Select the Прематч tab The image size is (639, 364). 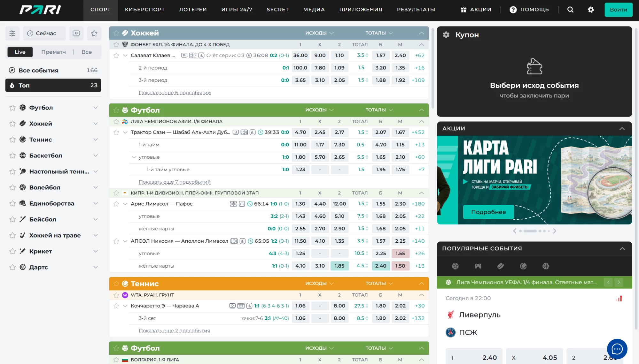pyautogui.click(x=53, y=52)
